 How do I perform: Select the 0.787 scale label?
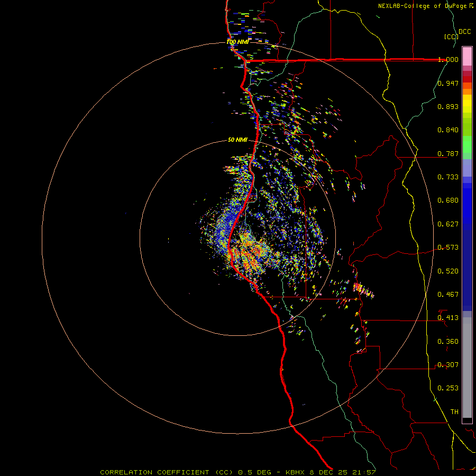(x=448, y=154)
